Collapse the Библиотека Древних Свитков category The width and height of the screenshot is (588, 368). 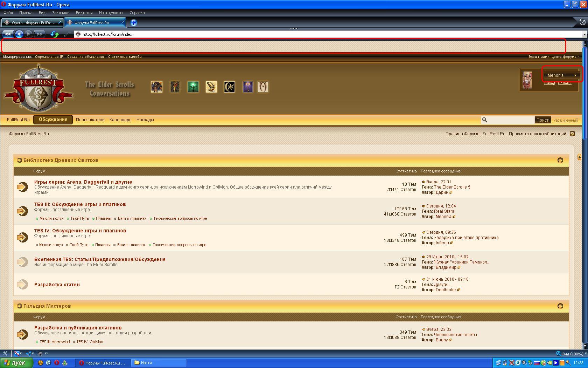tap(560, 160)
